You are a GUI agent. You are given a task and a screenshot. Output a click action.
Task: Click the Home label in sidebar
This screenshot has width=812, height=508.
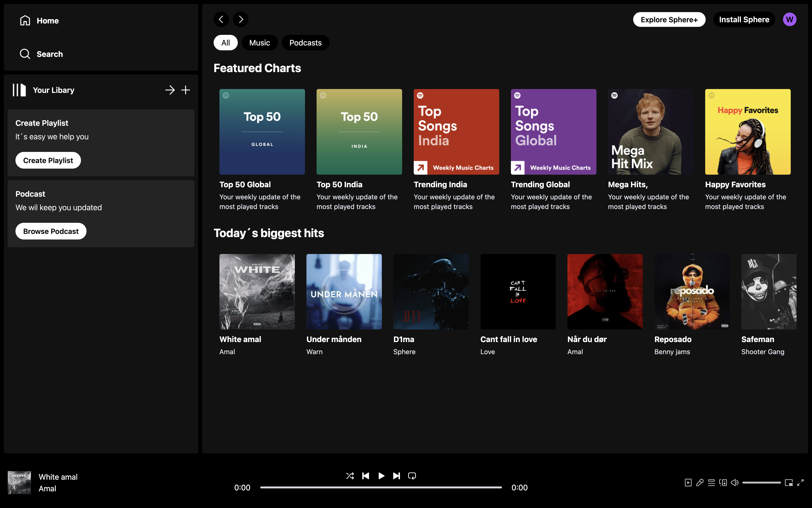[x=48, y=21]
